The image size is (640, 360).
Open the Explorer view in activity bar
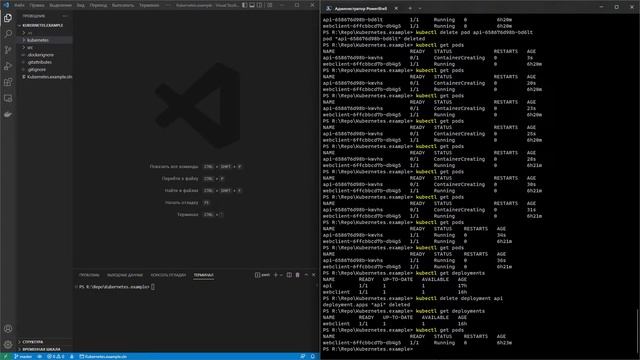click(8, 18)
